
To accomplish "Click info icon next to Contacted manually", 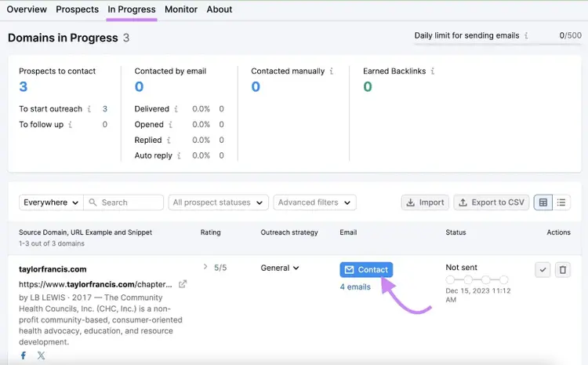I will tap(331, 71).
